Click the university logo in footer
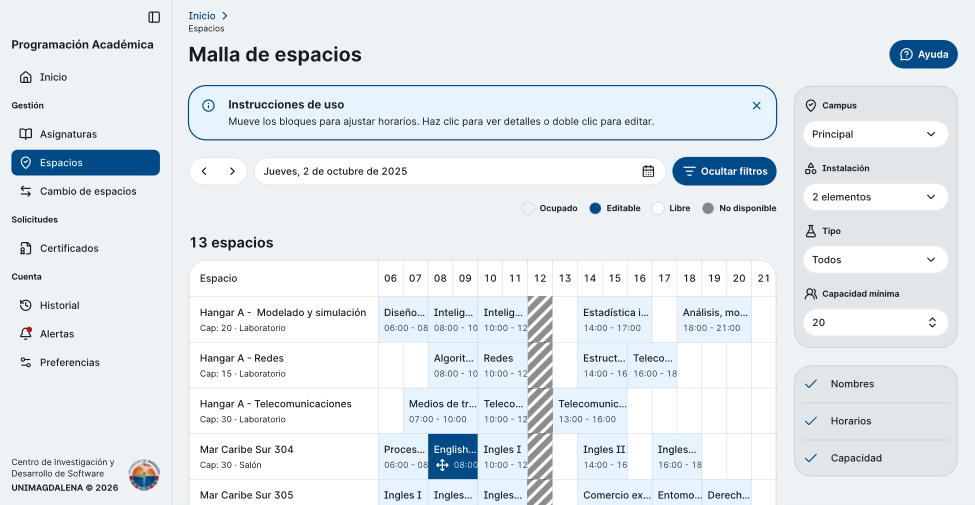 144,475
